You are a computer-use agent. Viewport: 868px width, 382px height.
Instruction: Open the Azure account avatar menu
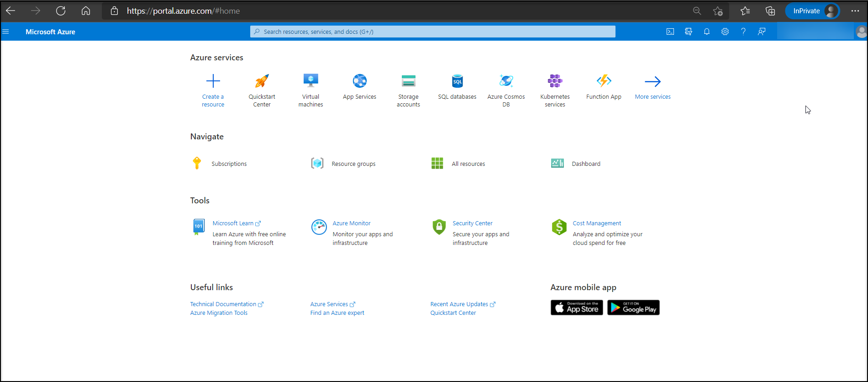(861, 32)
